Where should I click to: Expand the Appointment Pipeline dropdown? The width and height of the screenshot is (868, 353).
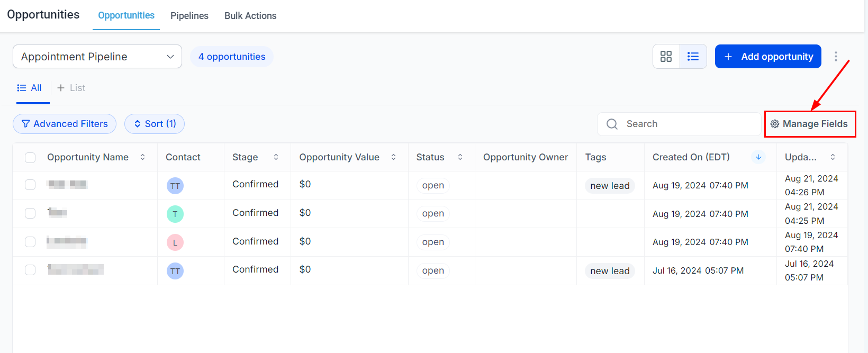tap(97, 57)
